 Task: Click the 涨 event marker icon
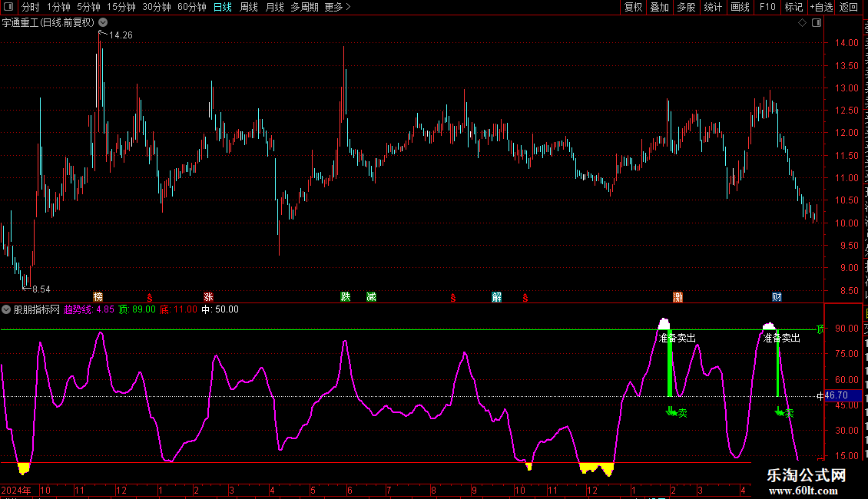(208, 297)
